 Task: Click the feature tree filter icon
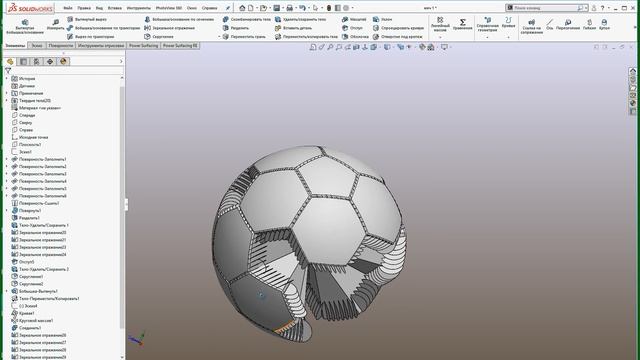pyautogui.click(x=8, y=71)
